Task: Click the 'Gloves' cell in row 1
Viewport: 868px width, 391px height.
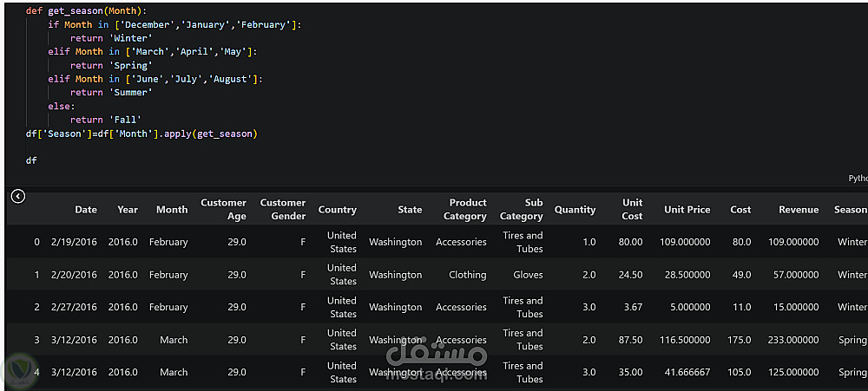Action: (528, 275)
